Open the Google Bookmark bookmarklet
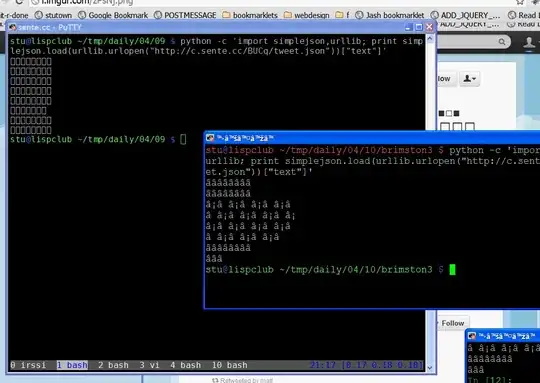540x383 pixels. pos(113,15)
